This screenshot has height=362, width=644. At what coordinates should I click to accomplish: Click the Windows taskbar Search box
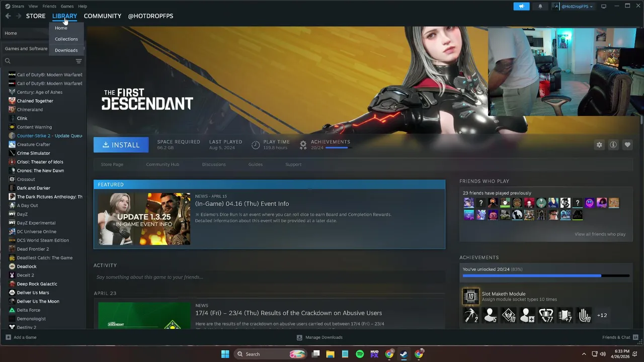(271, 354)
